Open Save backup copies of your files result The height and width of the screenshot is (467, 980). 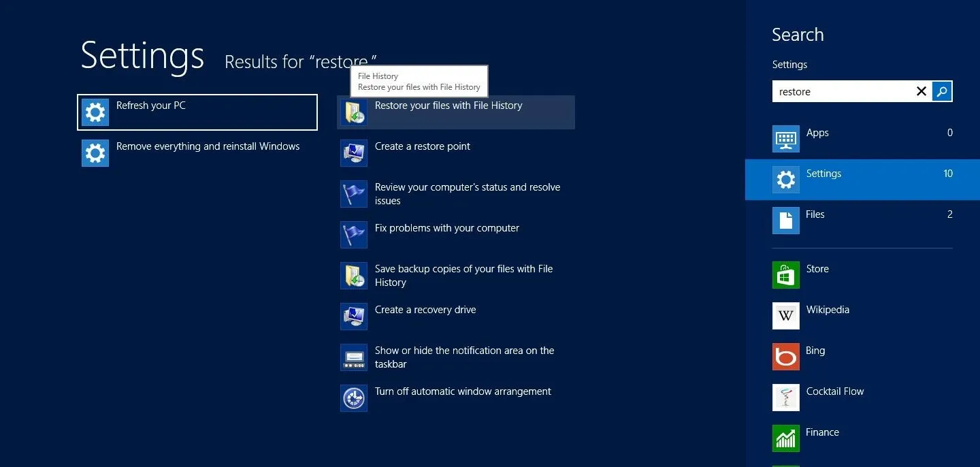(456, 276)
